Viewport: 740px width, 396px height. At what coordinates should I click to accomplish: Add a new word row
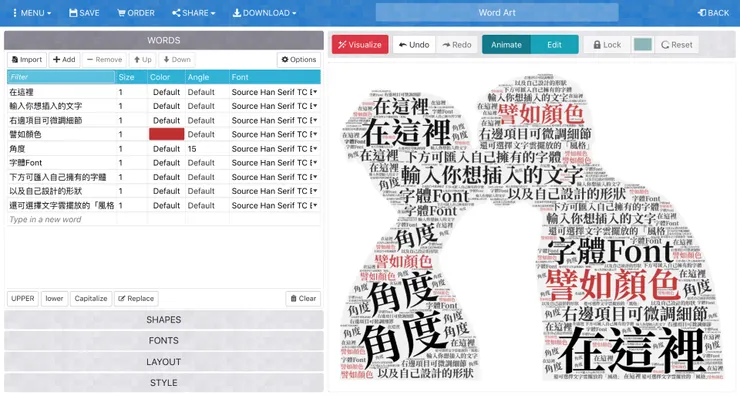pyautogui.click(x=64, y=59)
